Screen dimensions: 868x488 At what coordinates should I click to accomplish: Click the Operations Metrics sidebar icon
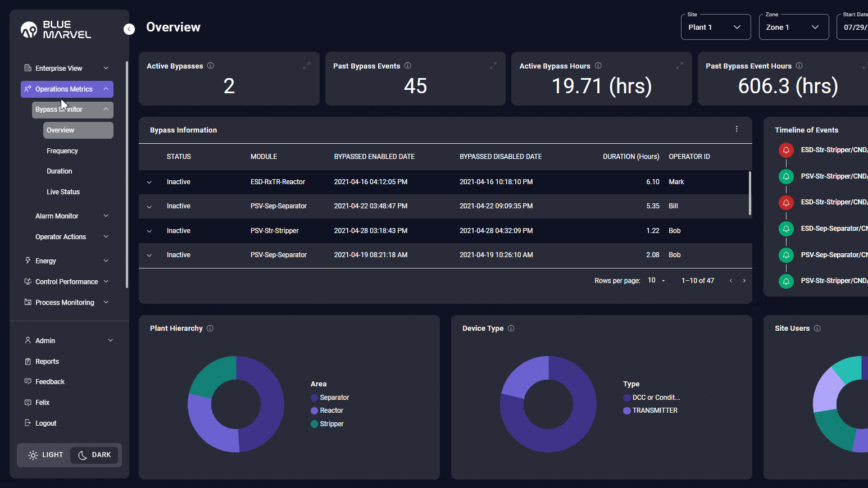click(28, 89)
